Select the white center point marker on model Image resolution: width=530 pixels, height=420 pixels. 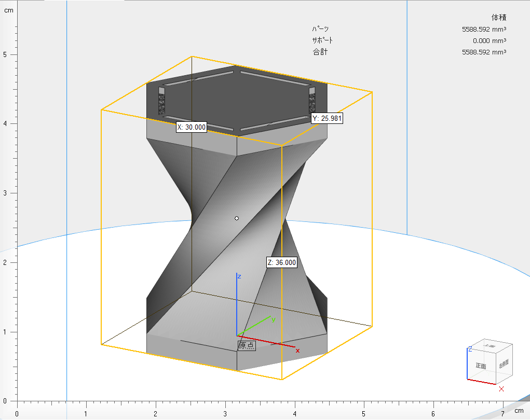pos(237,218)
